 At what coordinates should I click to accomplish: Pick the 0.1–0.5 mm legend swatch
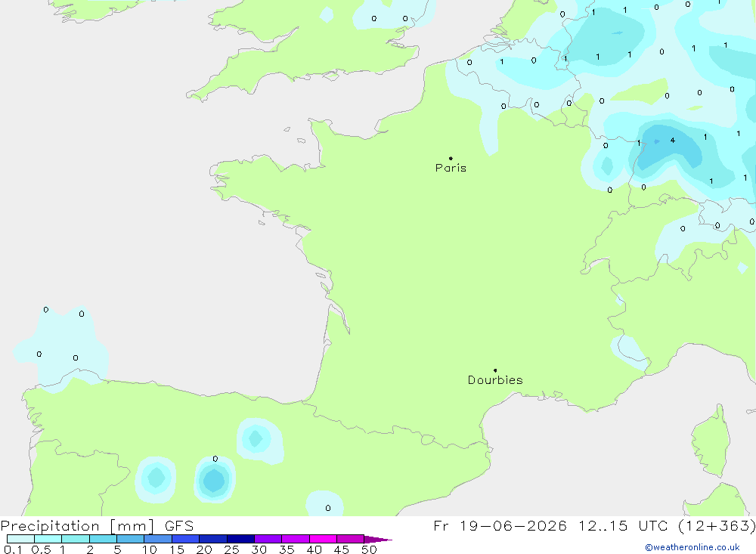20,539
